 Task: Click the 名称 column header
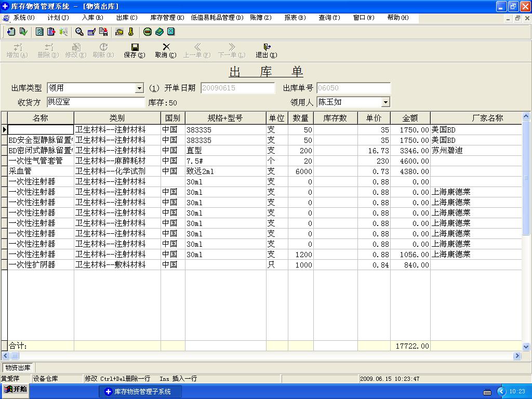click(41, 118)
